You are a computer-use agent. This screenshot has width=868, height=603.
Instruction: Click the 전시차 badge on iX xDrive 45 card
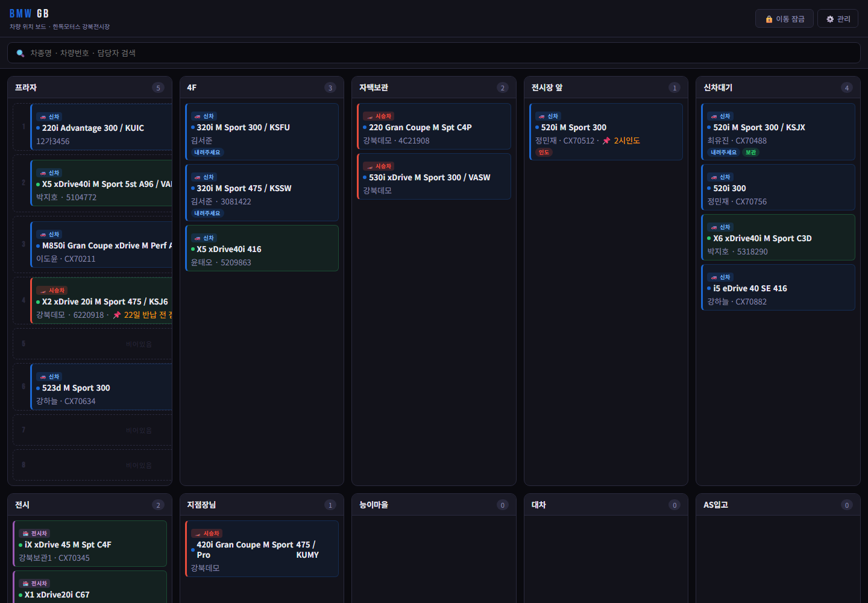pos(34,533)
